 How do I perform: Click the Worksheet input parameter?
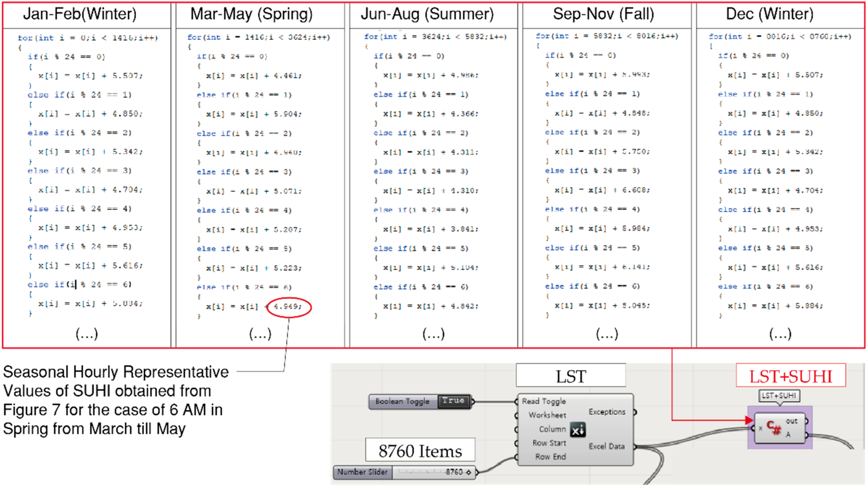(547, 415)
